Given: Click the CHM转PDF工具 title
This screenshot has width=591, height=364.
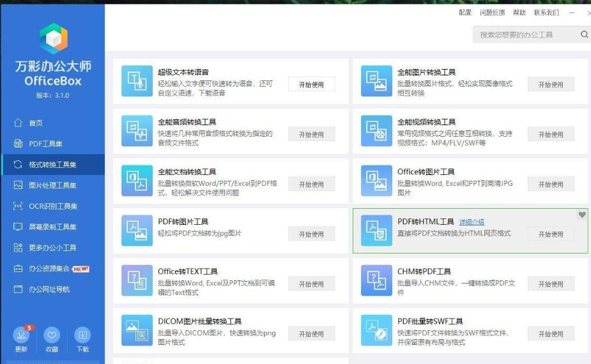Looking at the screenshot, I should point(424,271).
